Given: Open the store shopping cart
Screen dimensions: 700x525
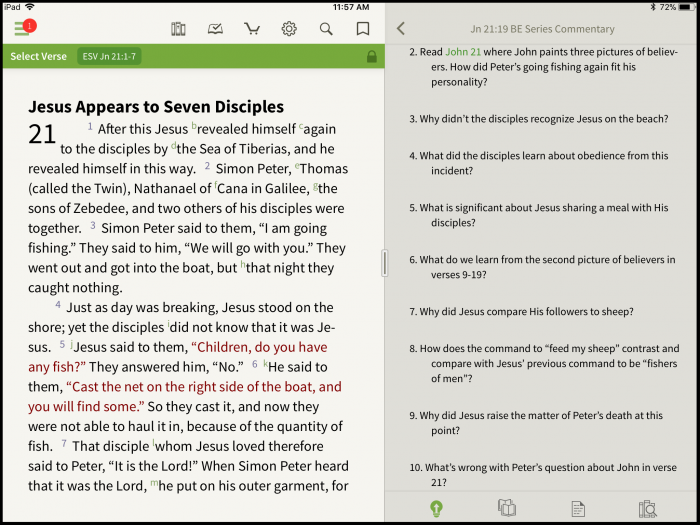Looking at the screenshot, I should 252,29.
